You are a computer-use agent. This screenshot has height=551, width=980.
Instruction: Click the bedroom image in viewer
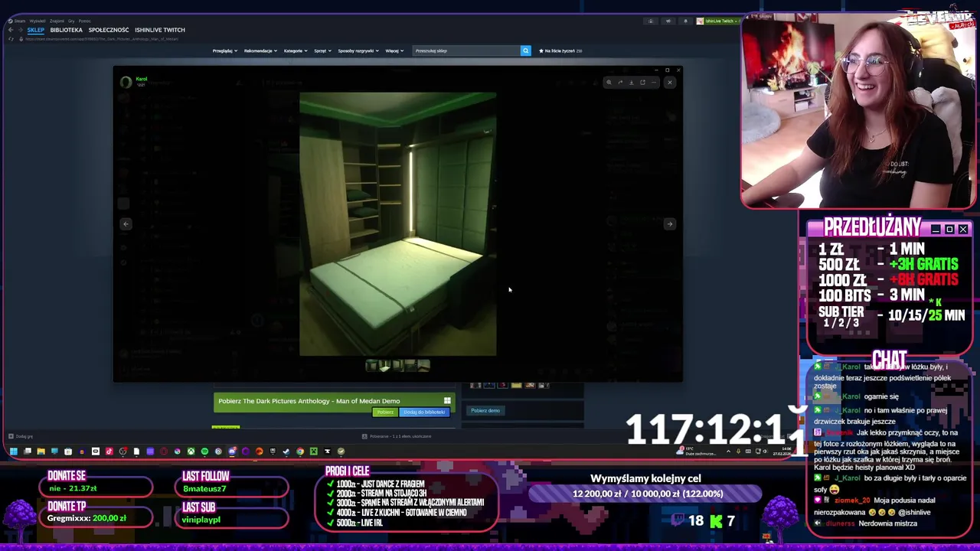[397, 224]
